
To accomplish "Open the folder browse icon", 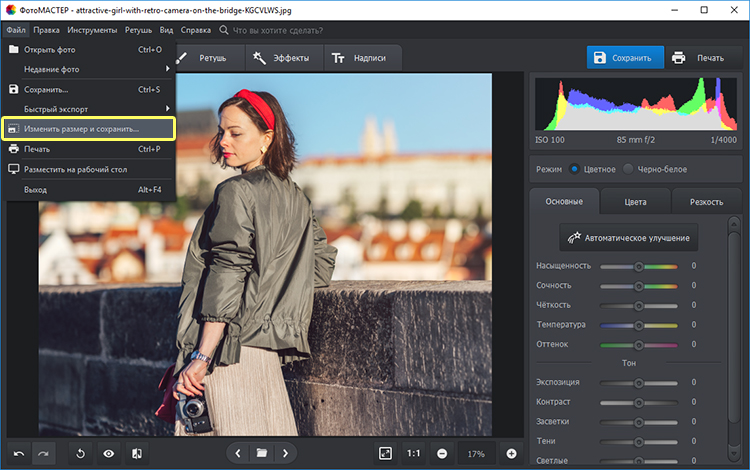I will (262, 453).
